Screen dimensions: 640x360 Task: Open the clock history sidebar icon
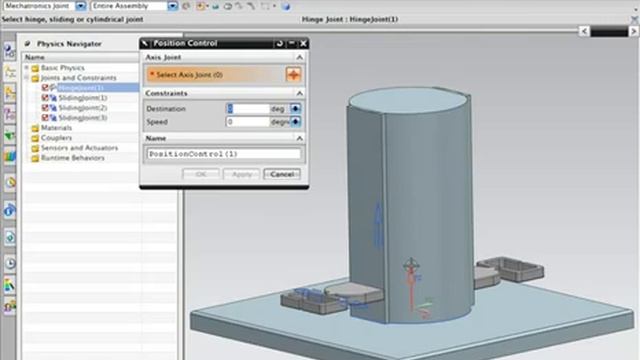coord(10,263)
